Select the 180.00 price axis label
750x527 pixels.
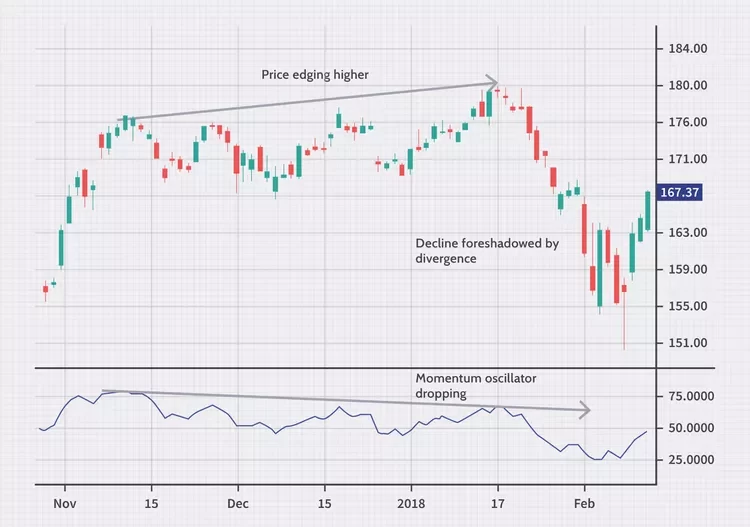coord(687,86)
